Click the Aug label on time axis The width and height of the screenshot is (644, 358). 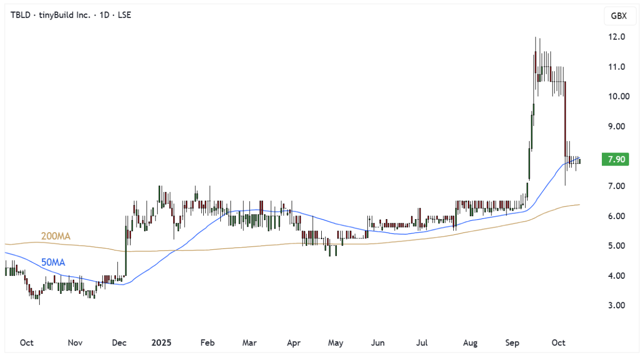tap(470, 343)
